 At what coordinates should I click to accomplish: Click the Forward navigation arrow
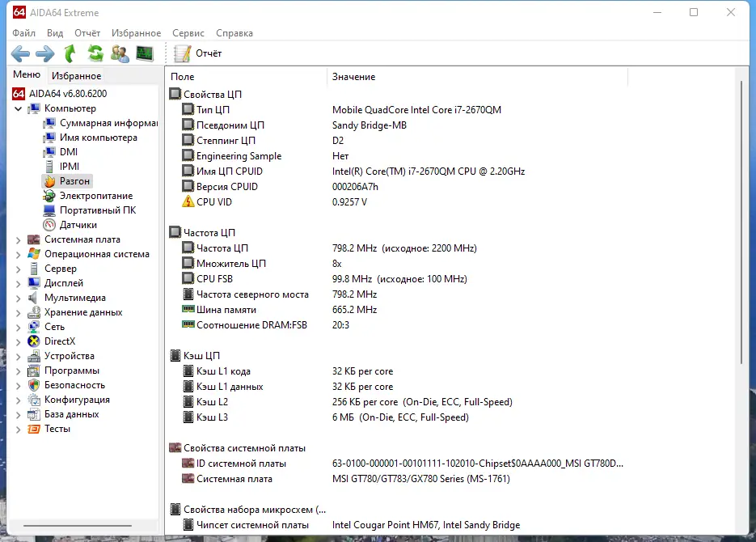tap(45, 53)
